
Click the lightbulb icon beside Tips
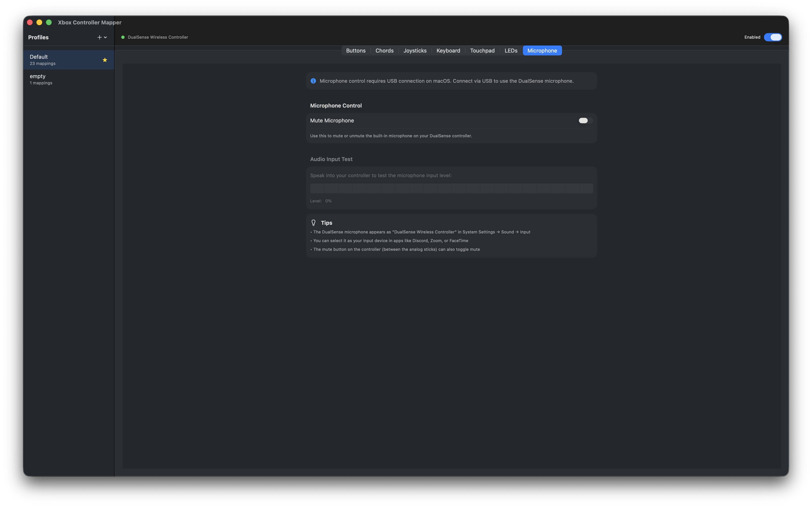314,222
